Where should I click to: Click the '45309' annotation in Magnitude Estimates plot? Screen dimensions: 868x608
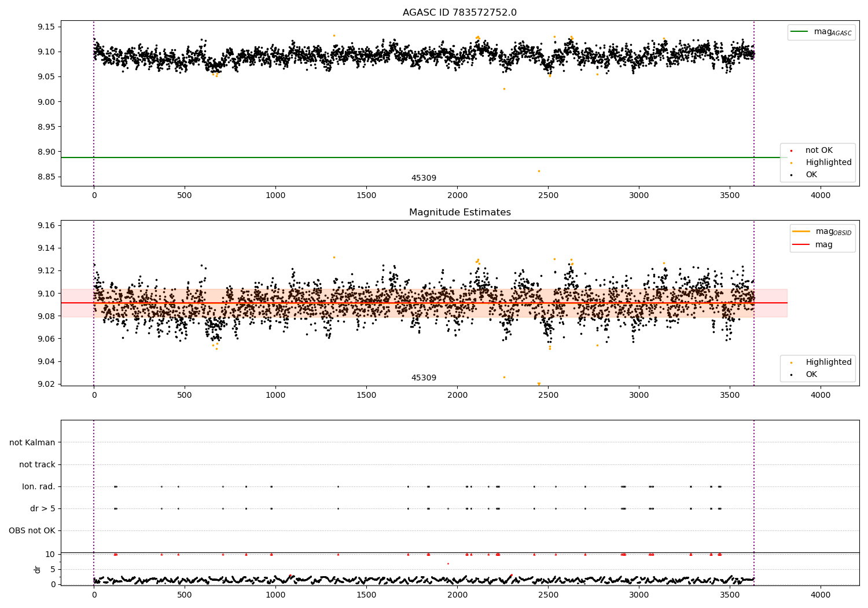[424, 378]
